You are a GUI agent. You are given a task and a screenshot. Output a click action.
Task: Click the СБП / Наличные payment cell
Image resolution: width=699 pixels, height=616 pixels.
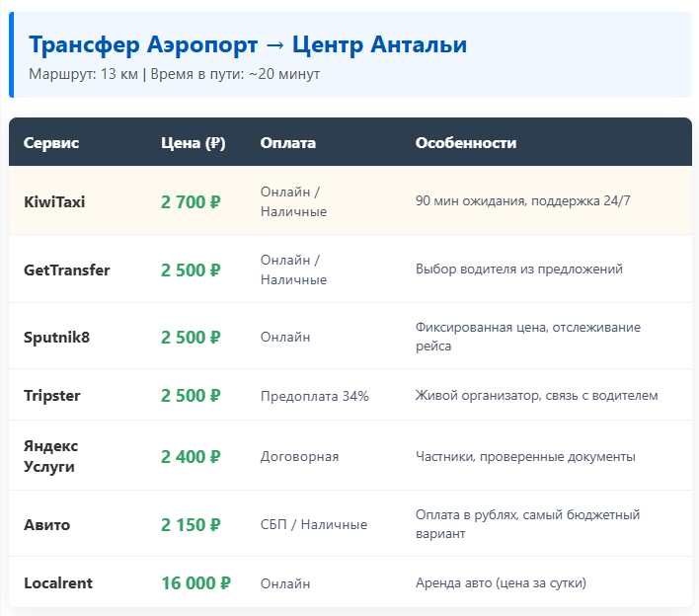click(x=314, y=524)
